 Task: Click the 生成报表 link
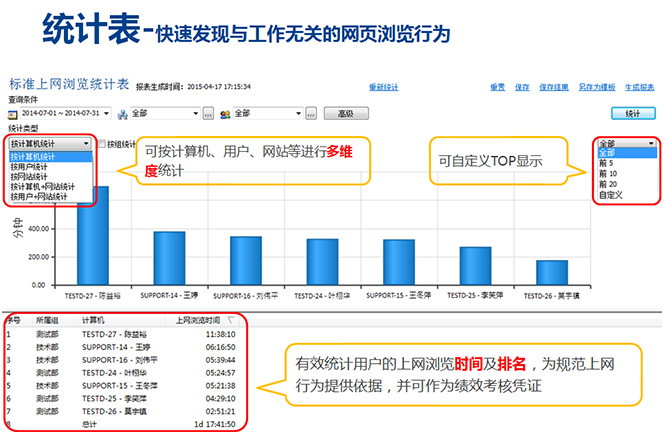pyautogui.click(x=641, y=87)
